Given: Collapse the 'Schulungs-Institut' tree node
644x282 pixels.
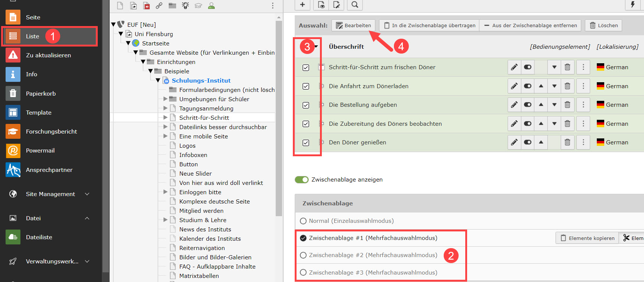Looking at the screenshot, I should coord(158,80).
